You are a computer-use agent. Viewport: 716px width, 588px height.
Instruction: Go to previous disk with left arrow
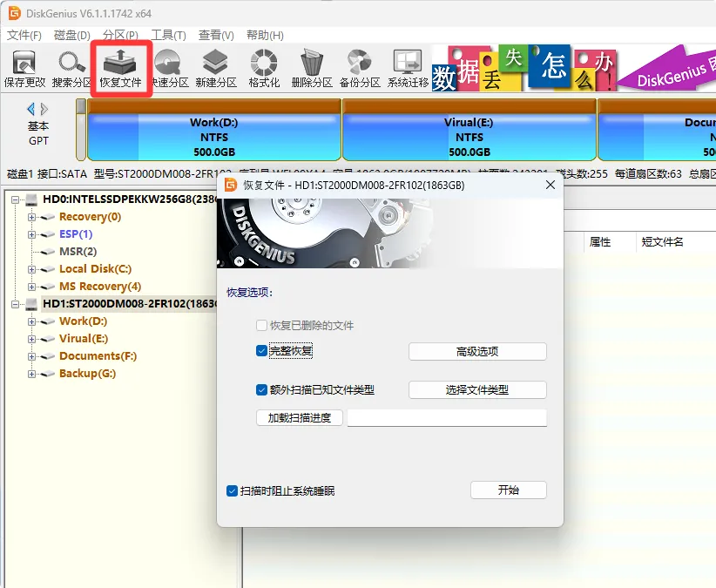[30, 109]
